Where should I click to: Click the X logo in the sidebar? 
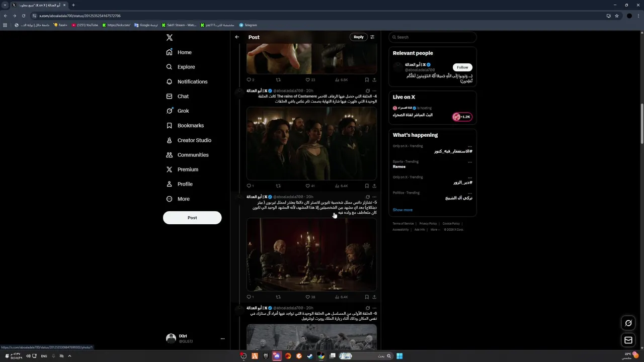click(170, 37)
